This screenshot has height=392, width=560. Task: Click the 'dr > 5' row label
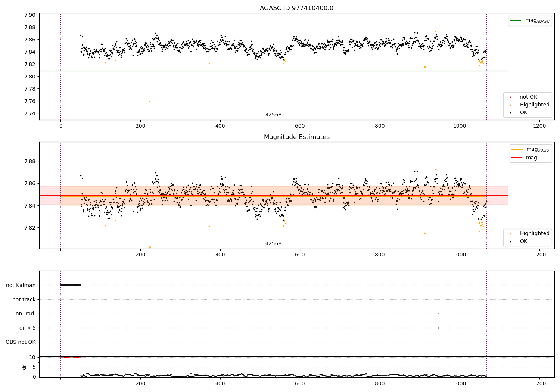[28, 328]
